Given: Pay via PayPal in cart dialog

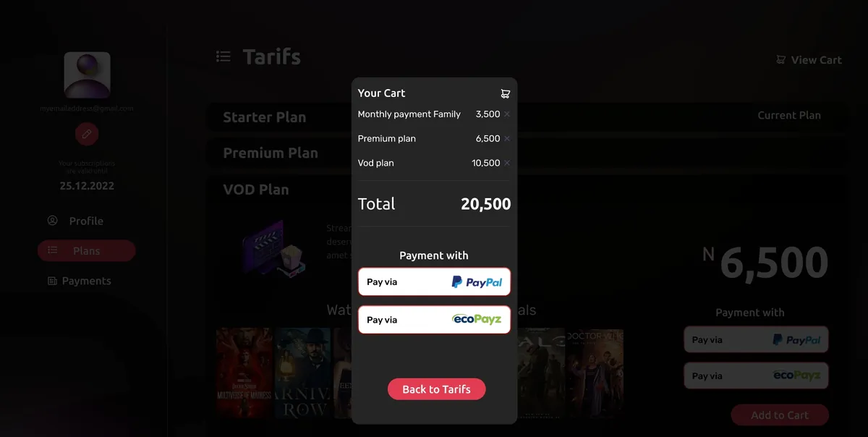Looking at the screenshot, I should 434,282.
